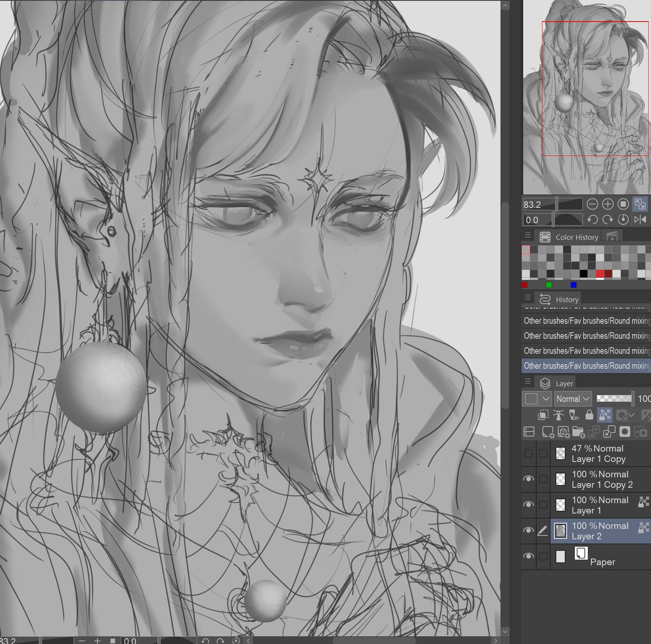Switch to the Color History tab
Viewport: 651px width, 644px height.
[x=569, y=237]
